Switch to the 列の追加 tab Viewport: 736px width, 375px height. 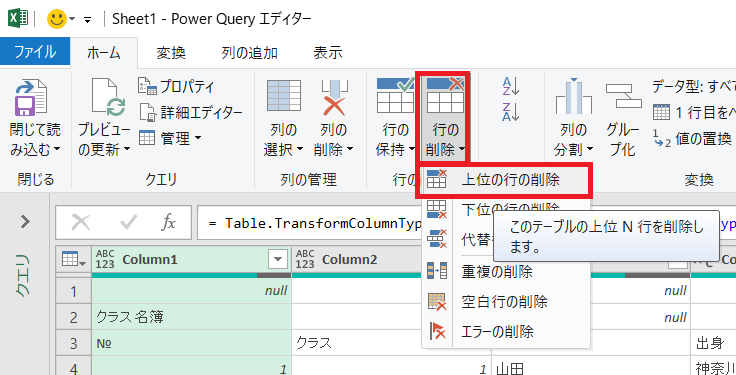coord(249,53)
